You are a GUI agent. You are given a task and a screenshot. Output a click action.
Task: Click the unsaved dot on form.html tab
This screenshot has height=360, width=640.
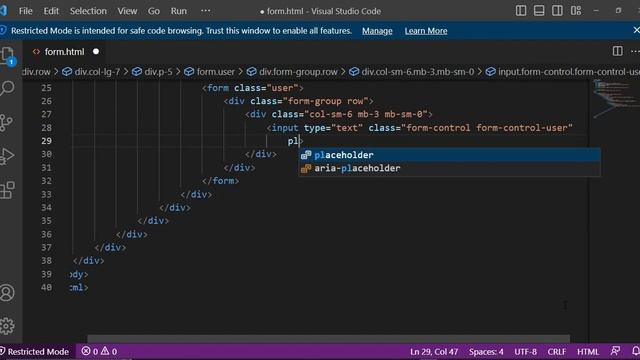coord(96,51)
